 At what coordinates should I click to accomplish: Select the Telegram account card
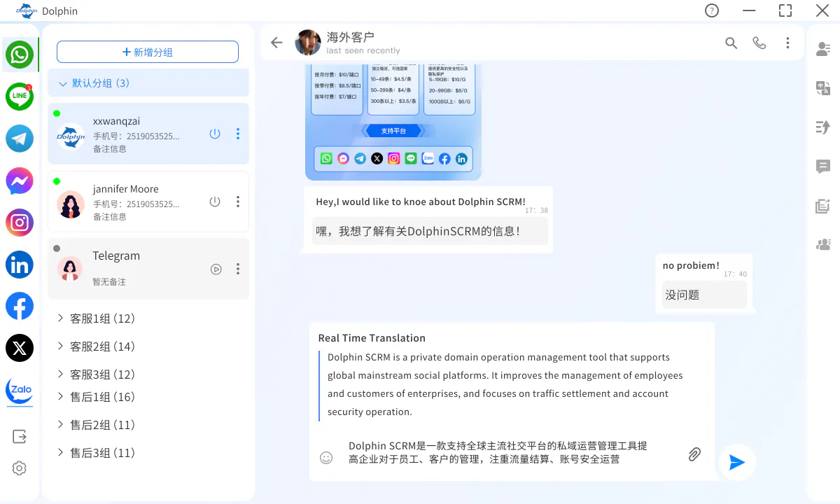[x=148, y=269]
